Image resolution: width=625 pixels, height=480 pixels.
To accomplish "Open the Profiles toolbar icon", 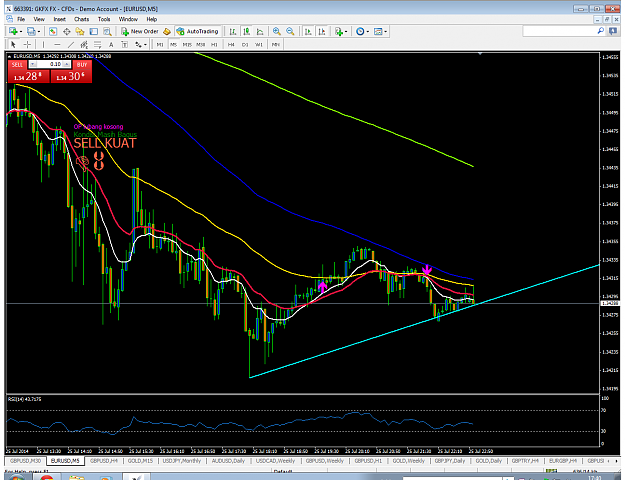I will (31, 31).
